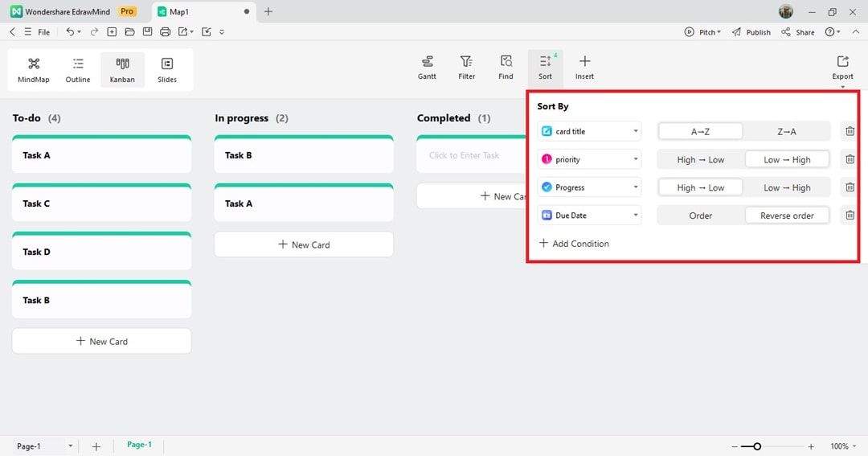Open the Export dropdown menu
868x456 pixels.
[x=842, y=67]
